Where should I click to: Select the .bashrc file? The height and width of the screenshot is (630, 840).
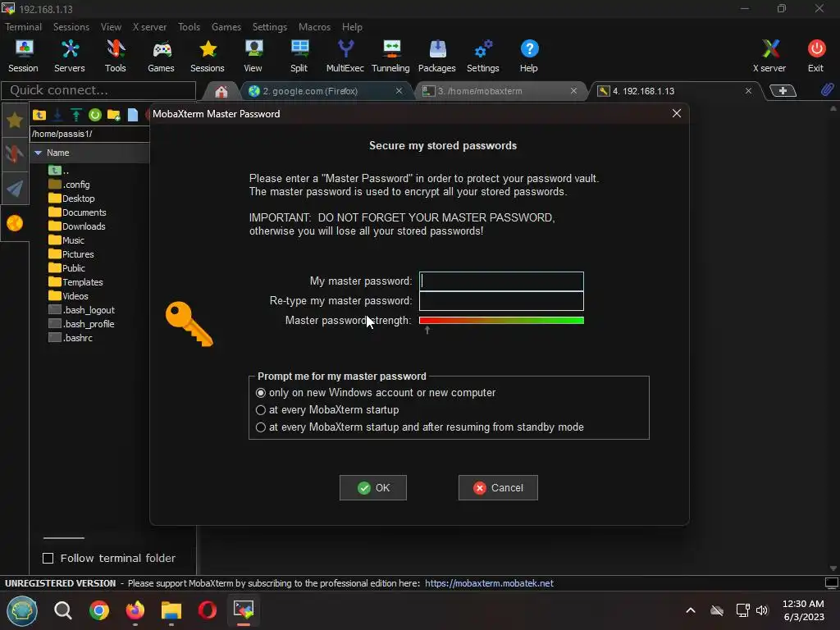point(71,337)
